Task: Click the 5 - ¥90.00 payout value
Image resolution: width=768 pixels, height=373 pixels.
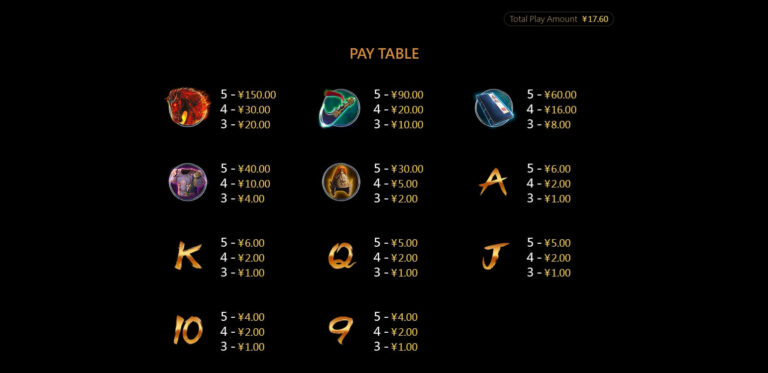Action: point(399,95)
